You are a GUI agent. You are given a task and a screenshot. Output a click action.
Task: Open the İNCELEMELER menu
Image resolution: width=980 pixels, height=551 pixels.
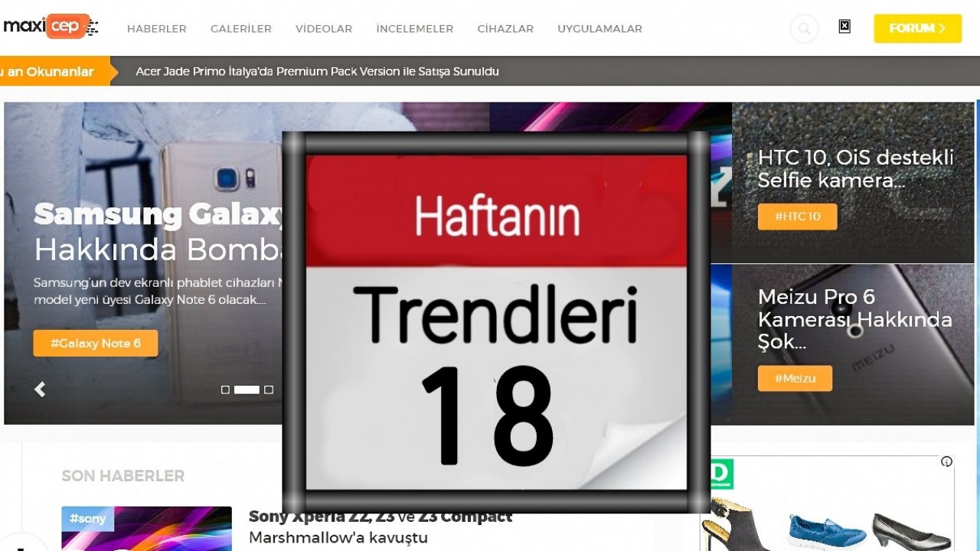point(415,29)
